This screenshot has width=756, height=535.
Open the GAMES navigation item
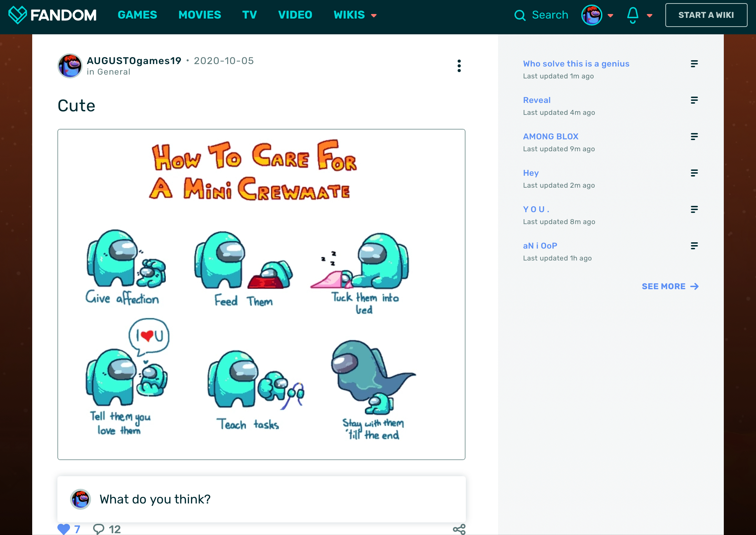137,15
